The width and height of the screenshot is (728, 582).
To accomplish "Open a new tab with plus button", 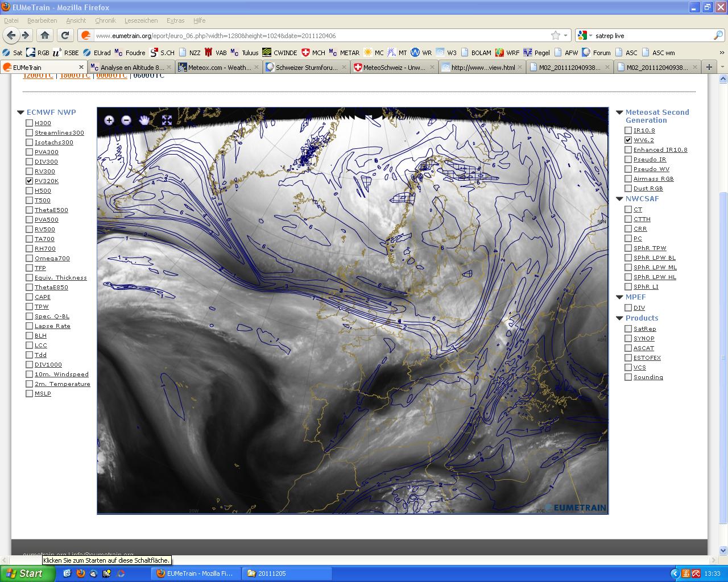I will pyautogui.click(x=709, y=67).
